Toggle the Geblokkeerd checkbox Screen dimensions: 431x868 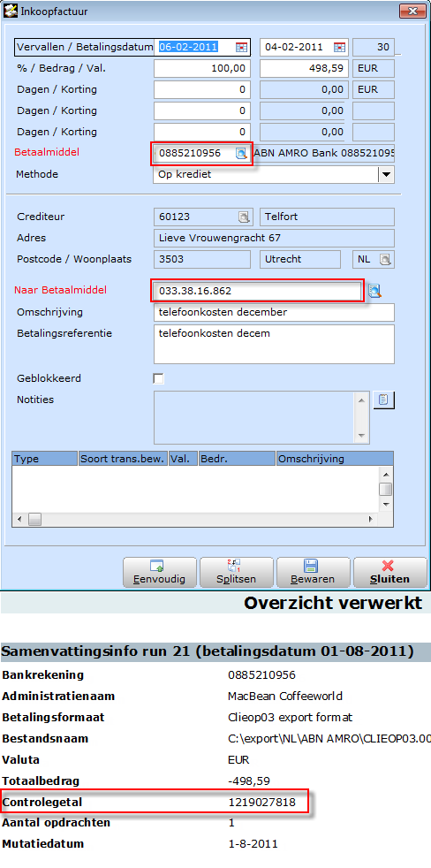(x=159, y=378)
